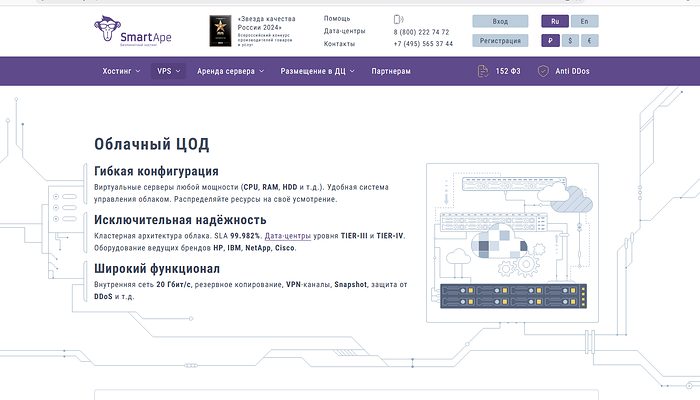Open the 152 ФЗ page

(x=508, y=71)
